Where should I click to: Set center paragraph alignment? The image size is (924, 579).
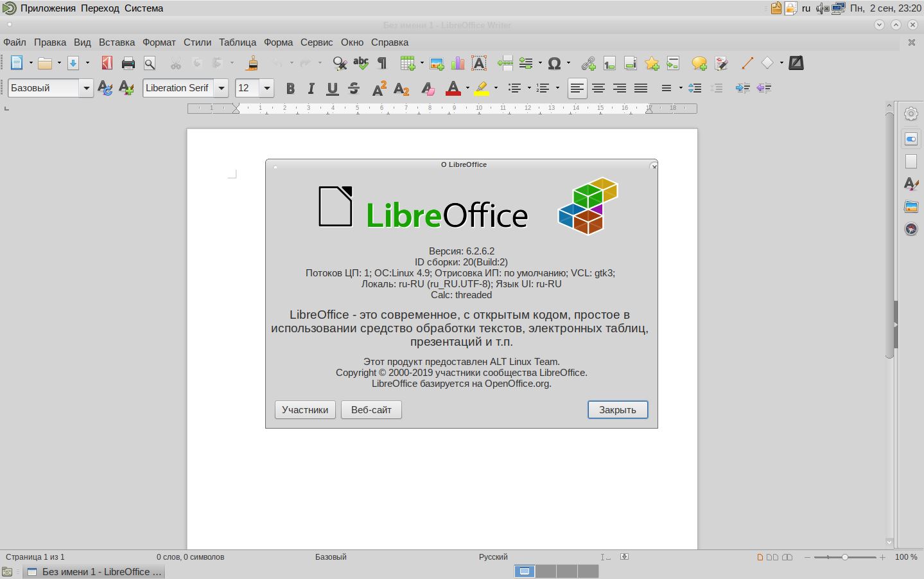[x=598, y=88]
